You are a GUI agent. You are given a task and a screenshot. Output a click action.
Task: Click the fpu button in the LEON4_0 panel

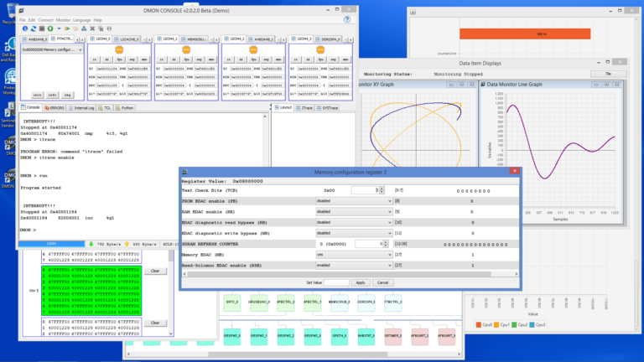point(120,59)
